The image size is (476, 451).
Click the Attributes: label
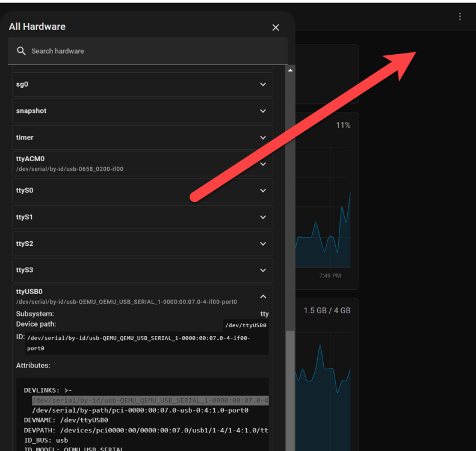pos(33,366)
